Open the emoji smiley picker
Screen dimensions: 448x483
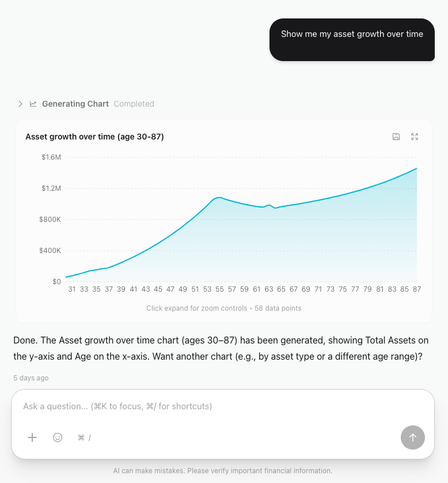[x=58, y=437]
